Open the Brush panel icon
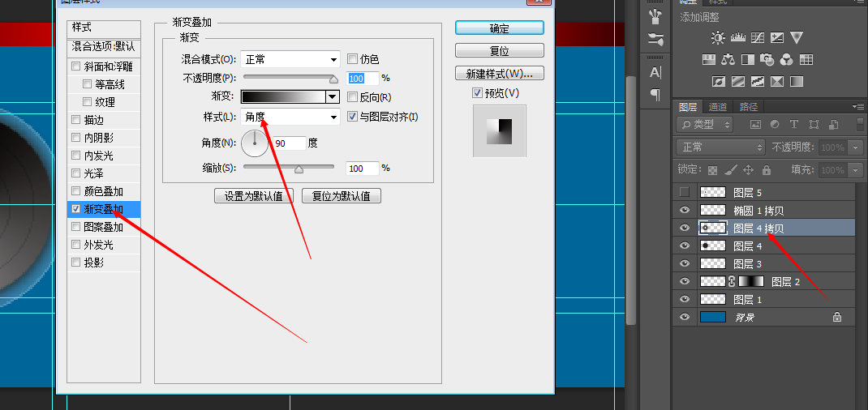Viewport: 868px width, 410px height. pyautogui.click(x=655, y=39)
